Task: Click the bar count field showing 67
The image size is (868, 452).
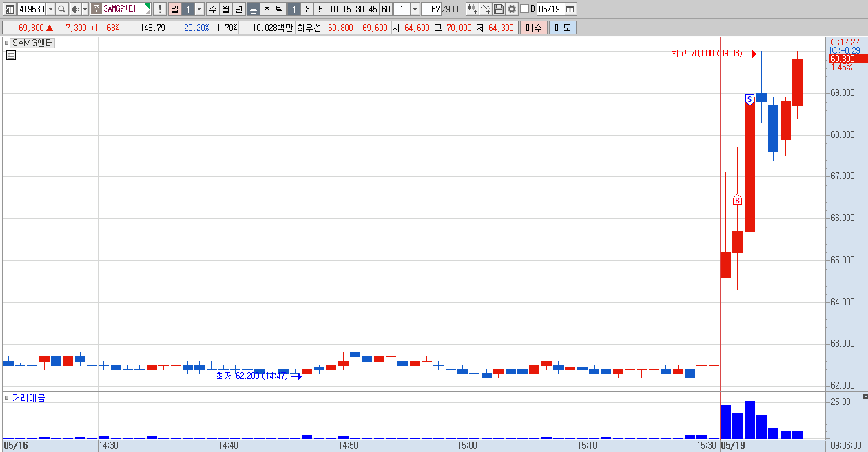Action: [x=431, y=9]
